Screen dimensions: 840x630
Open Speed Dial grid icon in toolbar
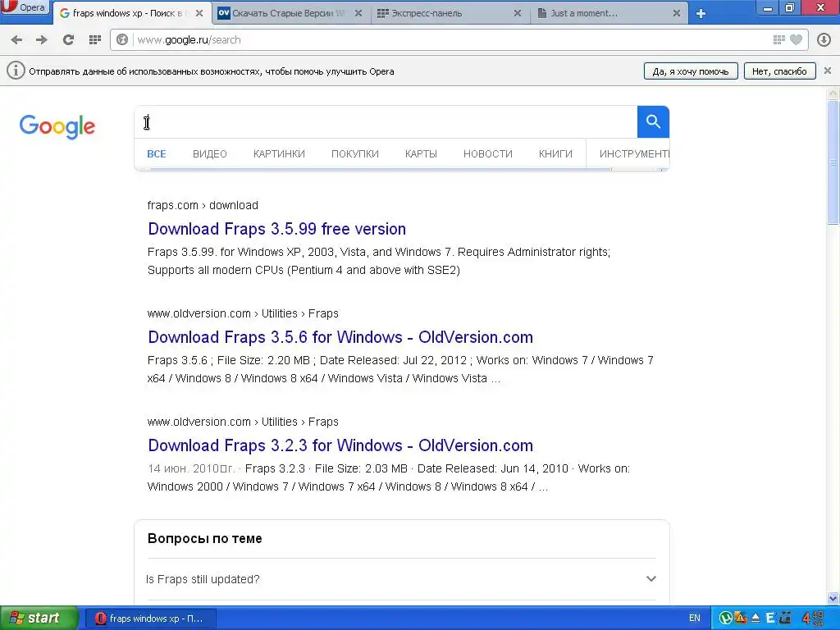(x=95, y=39)
